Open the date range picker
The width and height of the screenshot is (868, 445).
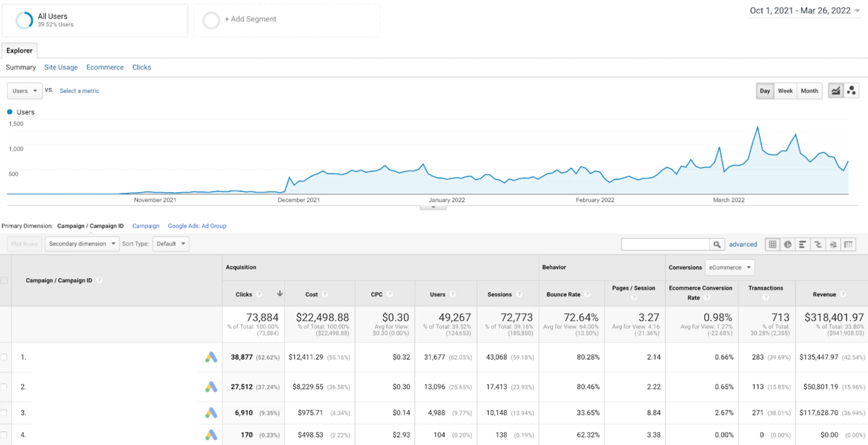805,11
